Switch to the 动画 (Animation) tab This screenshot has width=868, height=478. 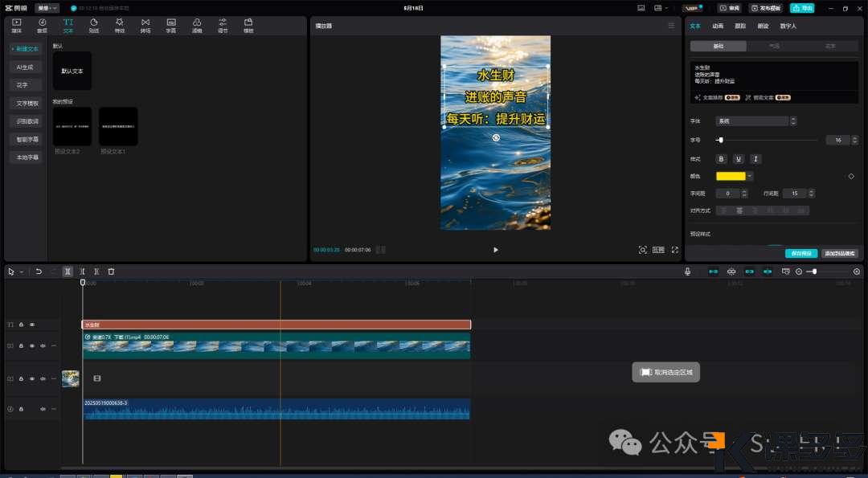coord(718,26)
